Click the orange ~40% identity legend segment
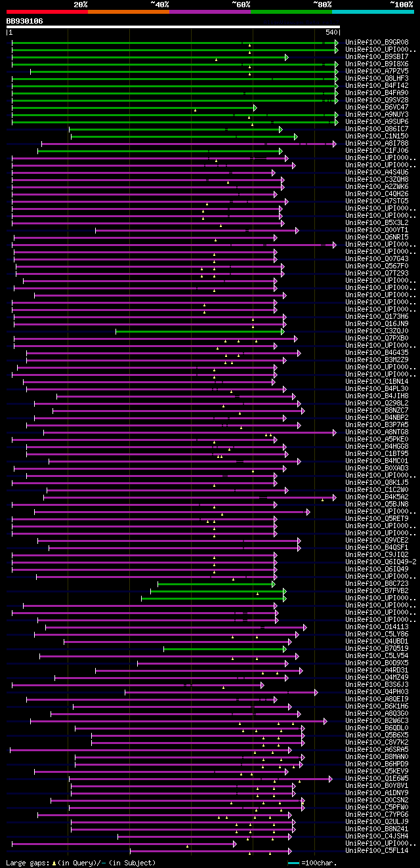The width and height of the screenshot is (420, 868). (x=129, y=12)
